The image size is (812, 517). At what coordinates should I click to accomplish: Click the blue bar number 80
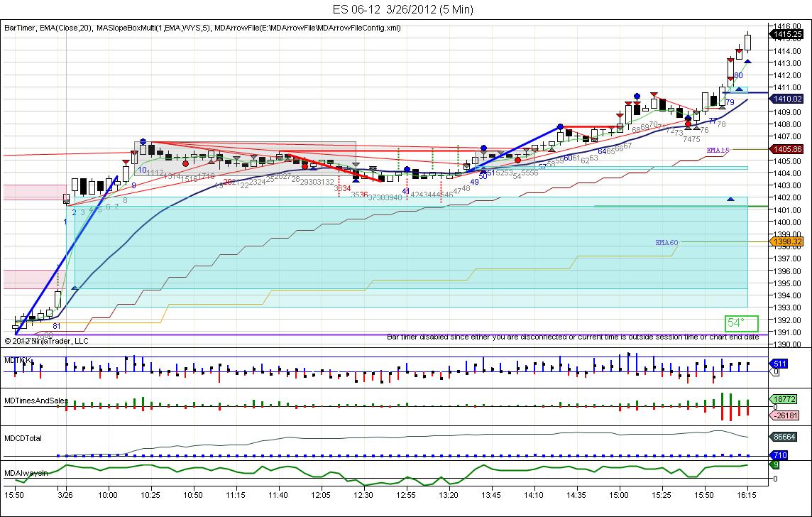[738, 76]
